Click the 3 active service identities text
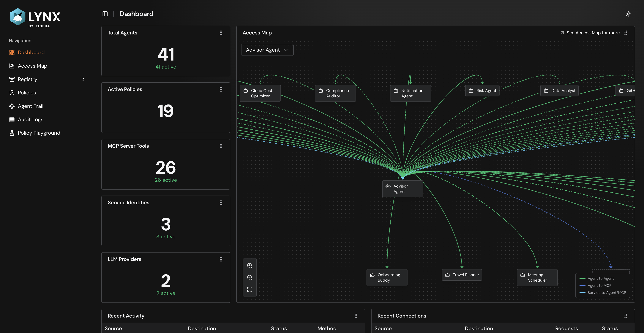Screen dimensions: 644x333 pyautogui.click(x=166, y=237)
